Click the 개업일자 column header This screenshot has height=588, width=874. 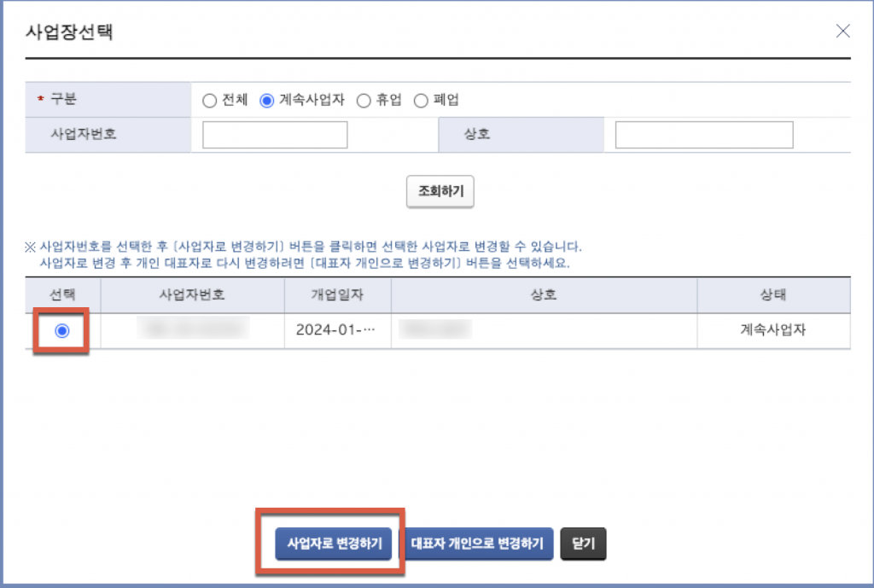pyautogui.click(x=337, y=294)
